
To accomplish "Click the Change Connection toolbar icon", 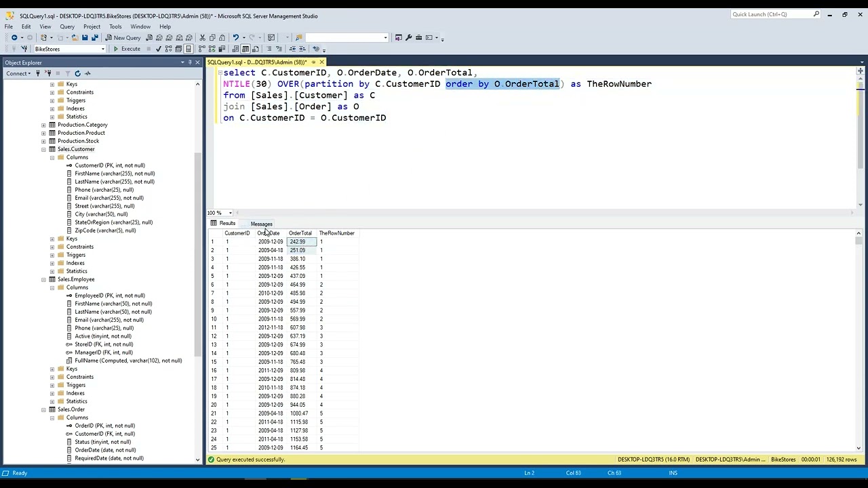I will [24, 49].
